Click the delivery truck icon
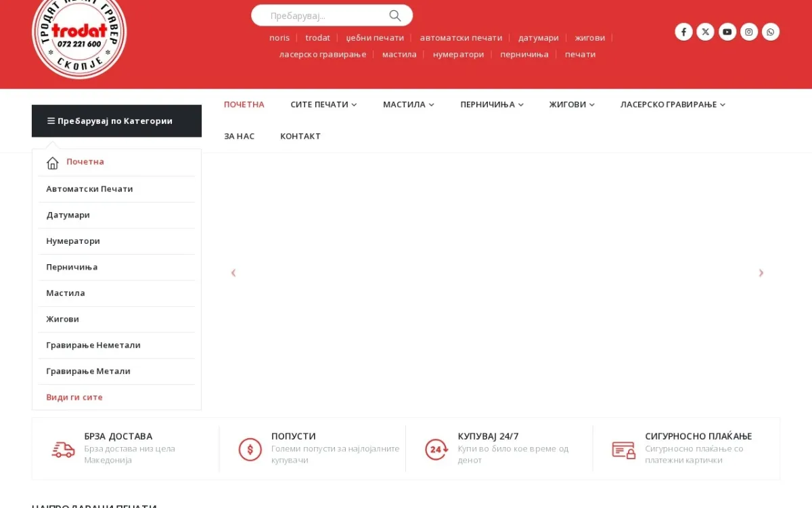812x508 pixels. point(63,449)
